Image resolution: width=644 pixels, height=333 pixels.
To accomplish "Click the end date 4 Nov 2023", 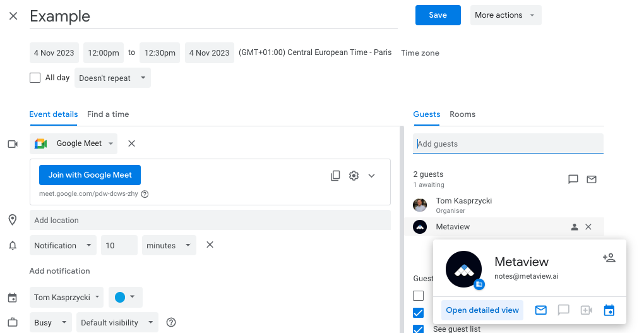I will tap(210, 52).
